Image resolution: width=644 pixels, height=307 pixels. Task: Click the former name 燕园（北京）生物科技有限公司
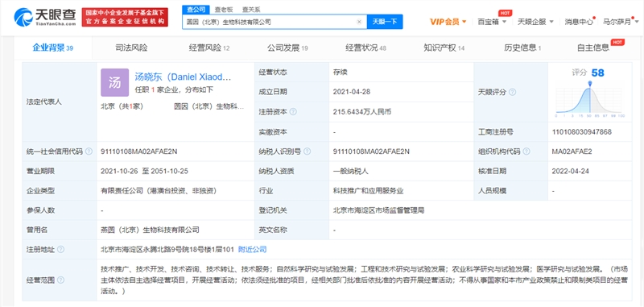150,230
